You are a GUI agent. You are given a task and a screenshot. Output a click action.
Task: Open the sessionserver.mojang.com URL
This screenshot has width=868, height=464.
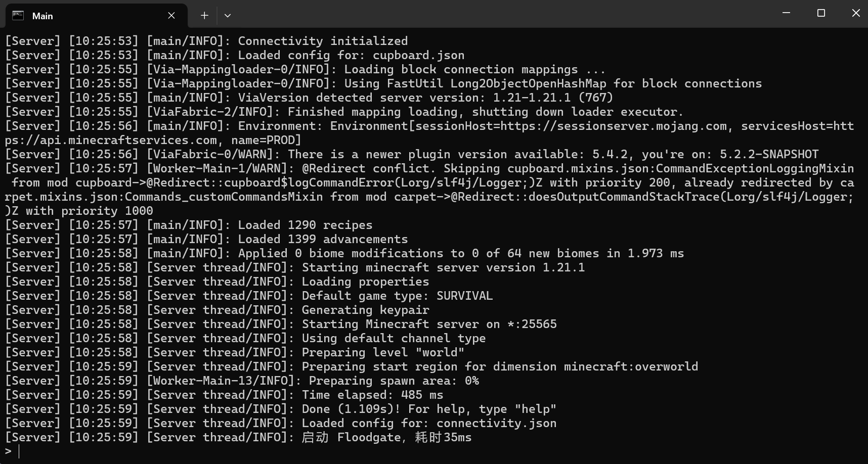(613, 126)
